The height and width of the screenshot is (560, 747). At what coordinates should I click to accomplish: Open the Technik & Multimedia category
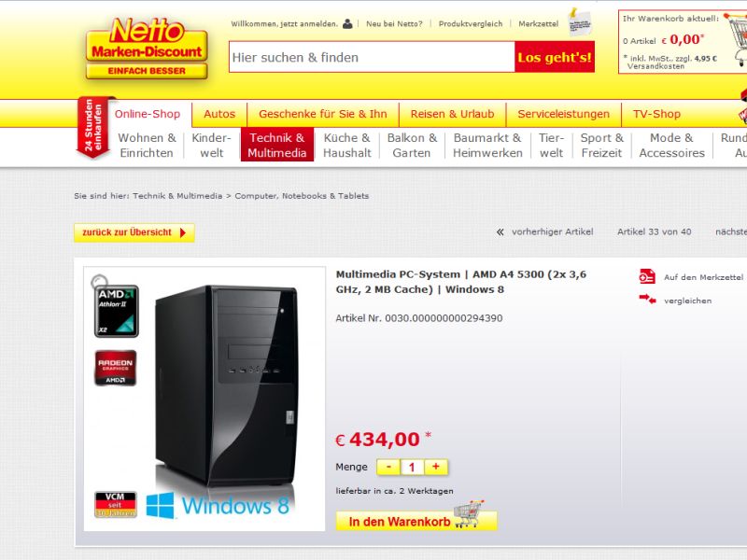[276, 145]
